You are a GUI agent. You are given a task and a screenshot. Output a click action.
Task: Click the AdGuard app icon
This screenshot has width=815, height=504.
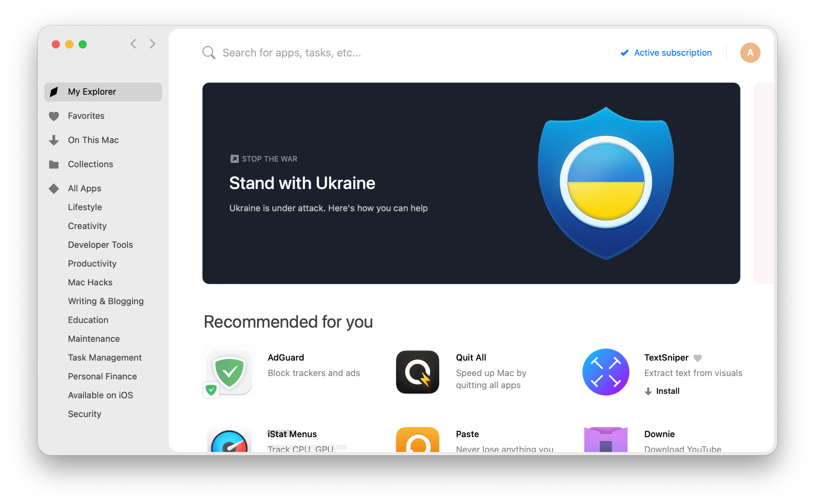[x=230, y=372]
